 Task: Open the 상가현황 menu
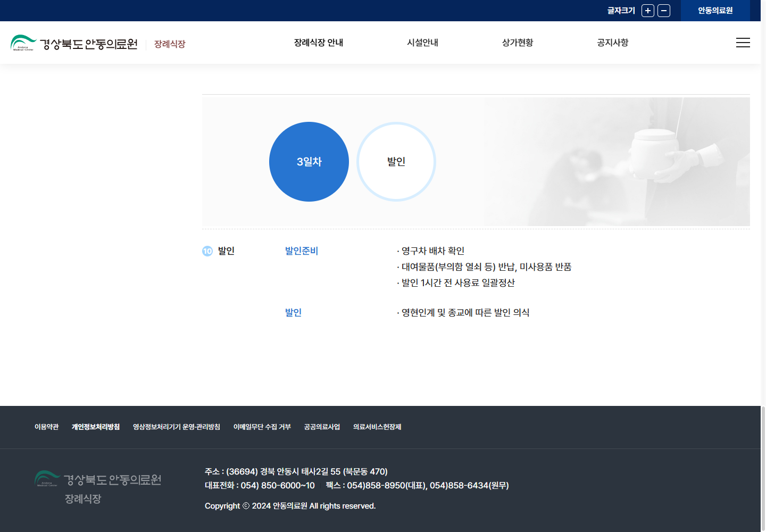(518, 43)
